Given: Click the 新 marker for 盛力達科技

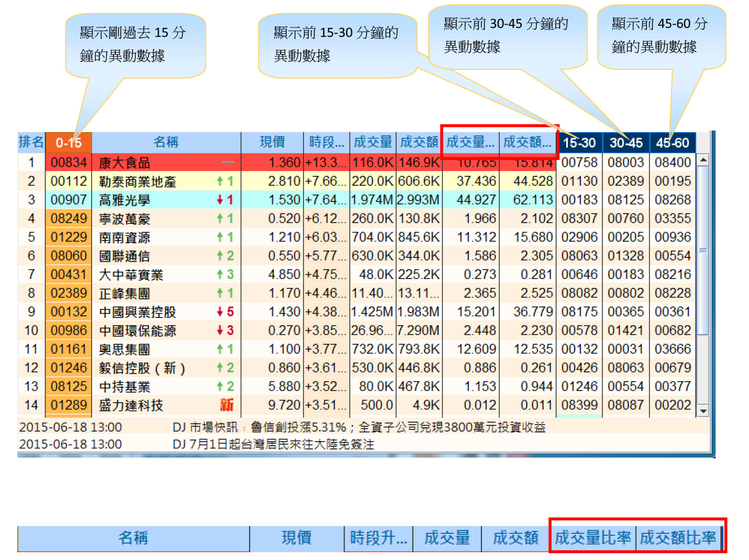Looking at the screenshot, I should (227, 405).
